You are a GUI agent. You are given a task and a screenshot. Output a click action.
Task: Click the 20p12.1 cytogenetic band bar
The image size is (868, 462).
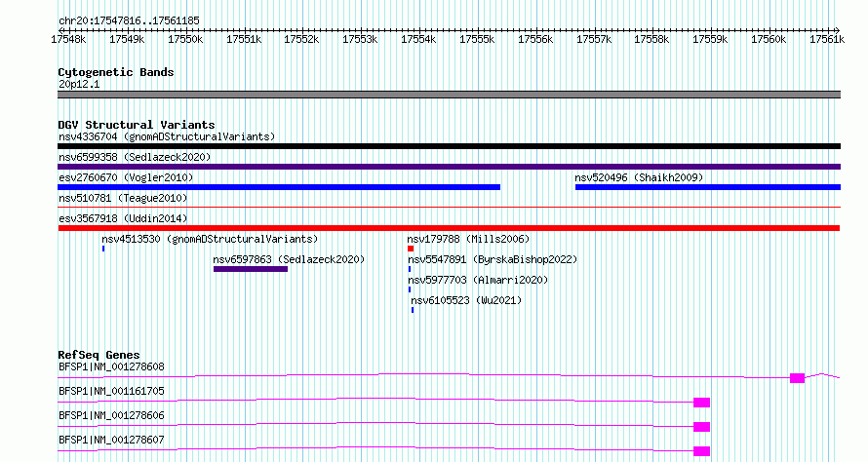(x=449, y=95)
